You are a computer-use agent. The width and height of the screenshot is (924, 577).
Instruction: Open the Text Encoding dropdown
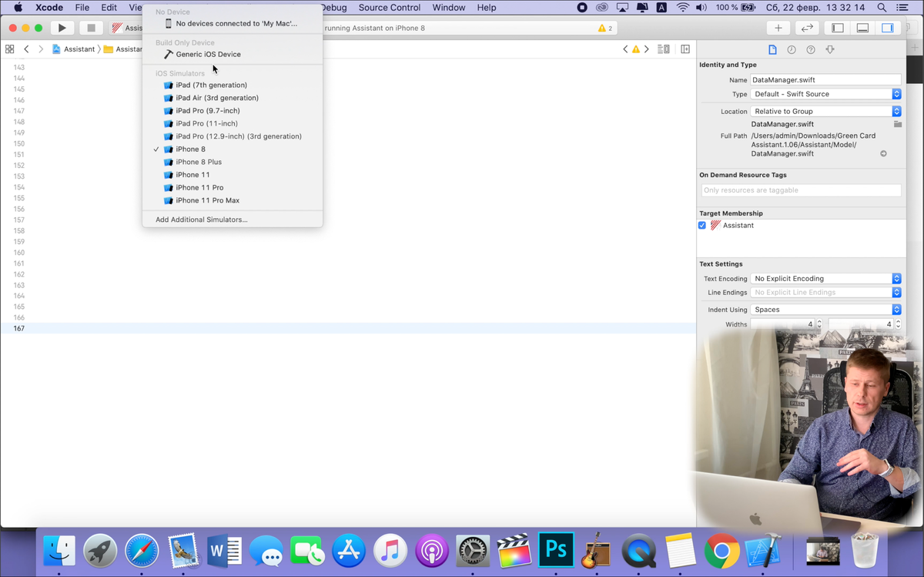825,279
